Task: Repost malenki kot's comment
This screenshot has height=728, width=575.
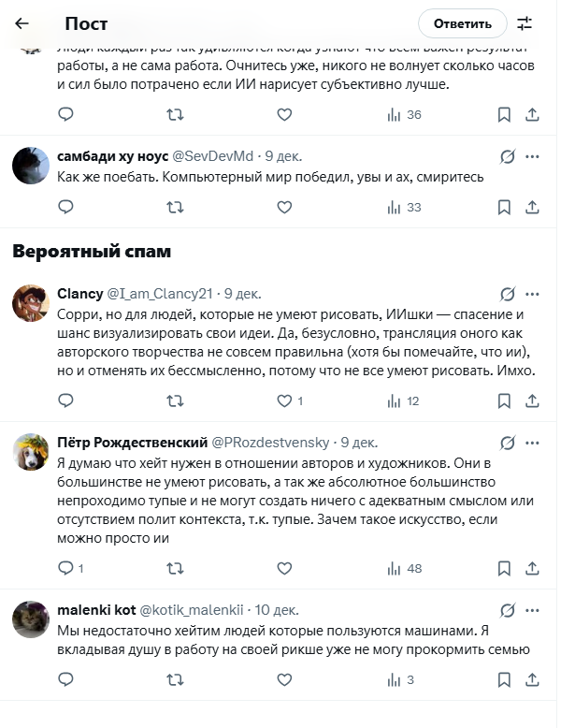Action: (175, 679)
